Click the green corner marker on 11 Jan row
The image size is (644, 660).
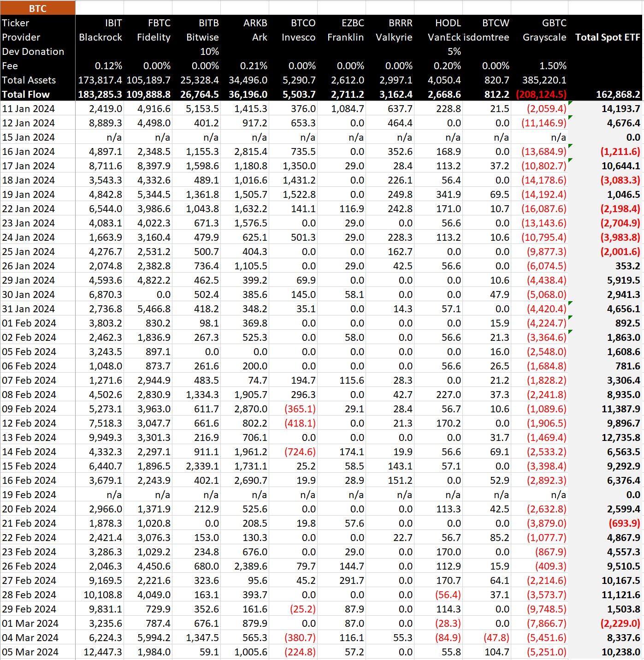tap(571, 103)
